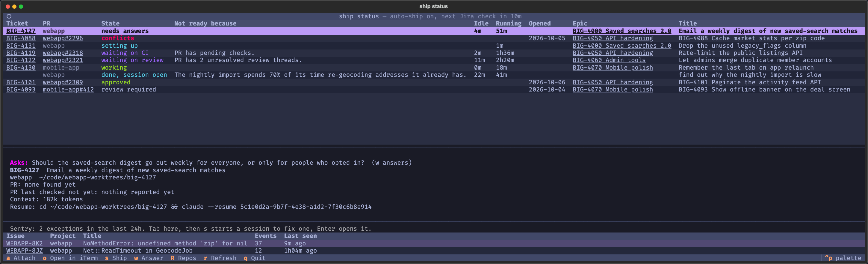Click the State column header
The image size is (868, 264).
coord(111,24)
